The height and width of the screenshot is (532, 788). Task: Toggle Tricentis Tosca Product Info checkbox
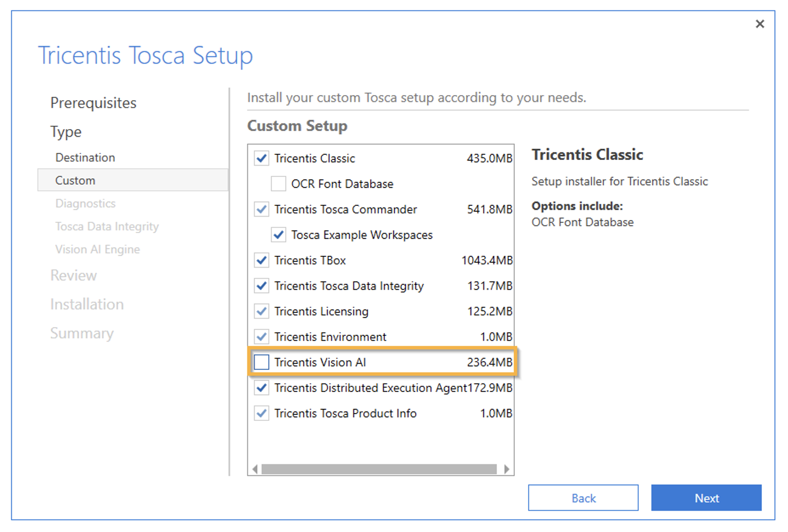[262, 413]
